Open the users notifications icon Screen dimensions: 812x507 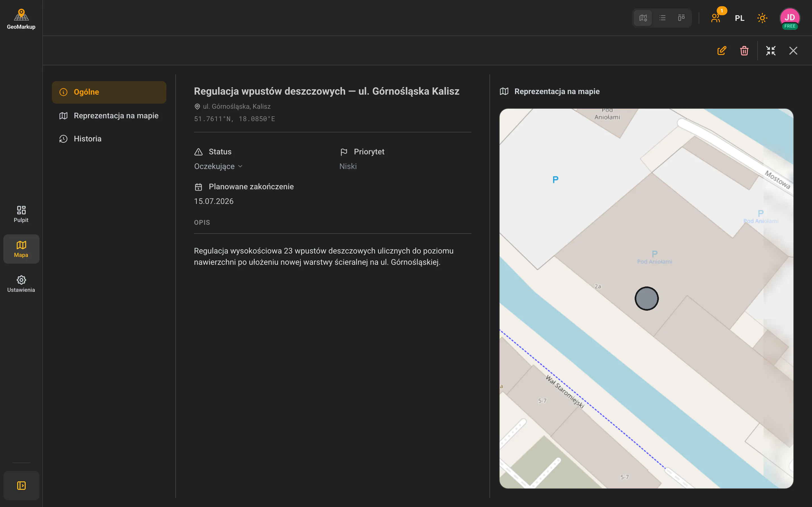point(716,18)
